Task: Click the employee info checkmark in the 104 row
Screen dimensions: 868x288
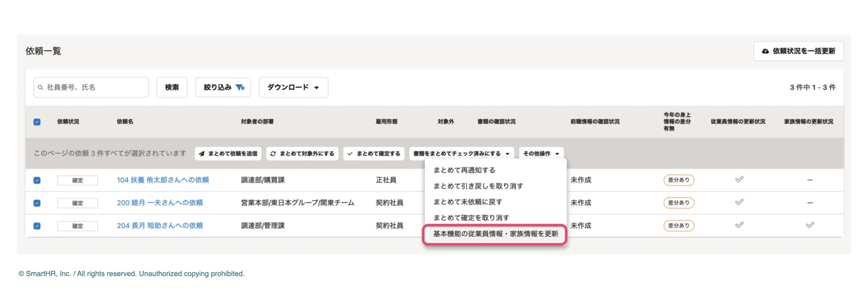Action: click(x=739, y=179)
